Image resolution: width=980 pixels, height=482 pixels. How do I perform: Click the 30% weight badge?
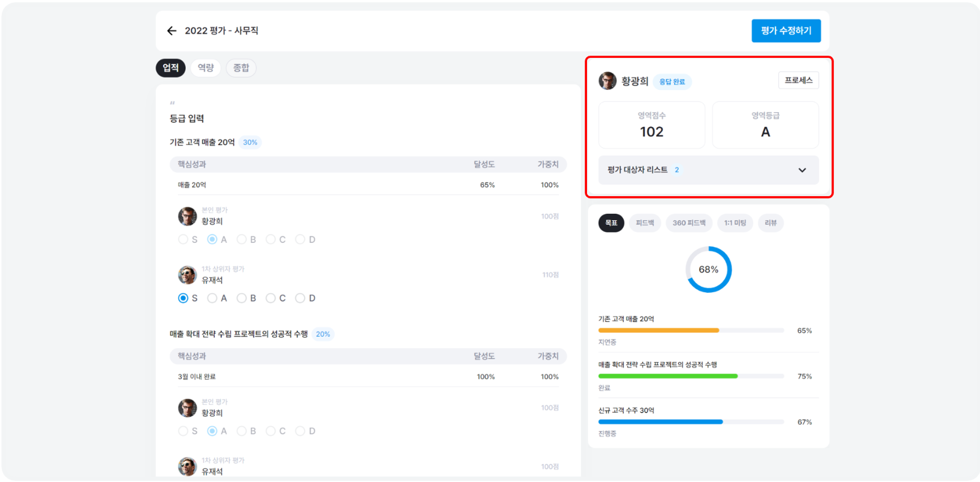point(250,142)
